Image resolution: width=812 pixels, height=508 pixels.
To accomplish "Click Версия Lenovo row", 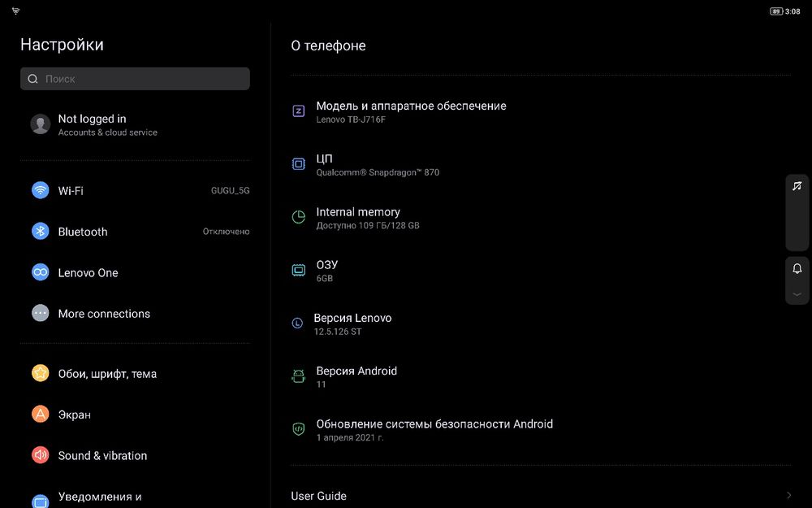I will pos(541,323).
